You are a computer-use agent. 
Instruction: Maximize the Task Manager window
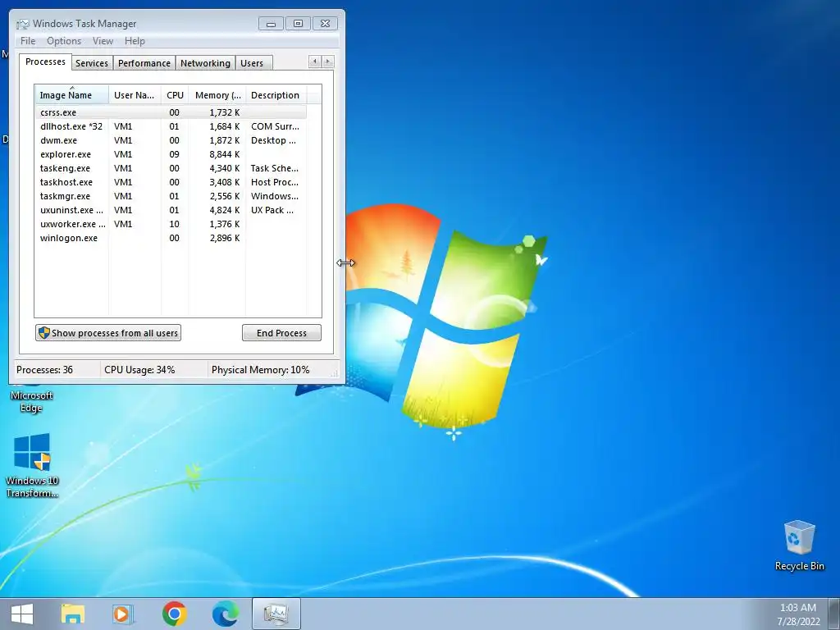pyautogui.click(x=298, y=24)
